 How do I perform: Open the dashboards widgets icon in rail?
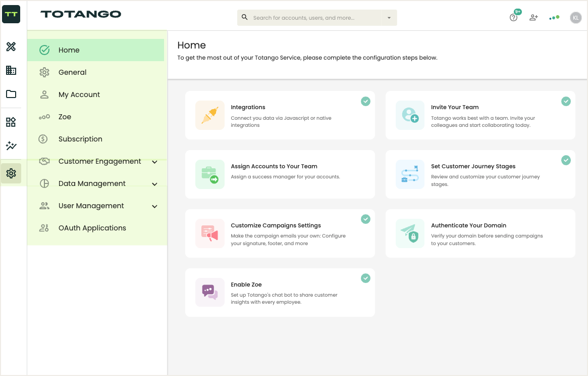[11, 122]
